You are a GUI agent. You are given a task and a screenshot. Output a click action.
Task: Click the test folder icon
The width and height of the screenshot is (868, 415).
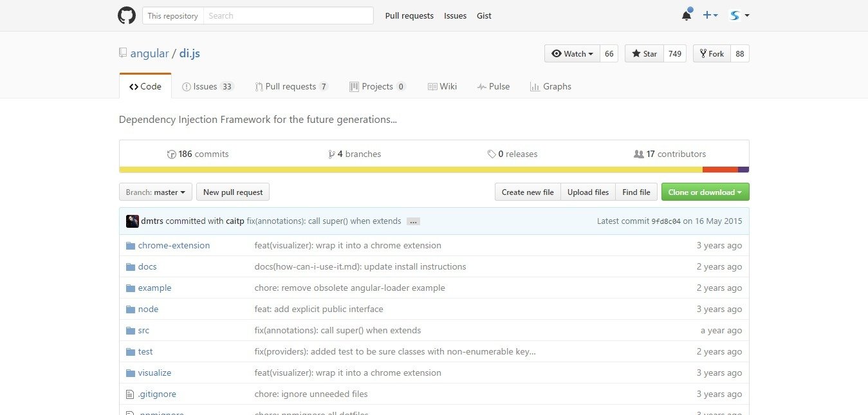coord(131,352)
